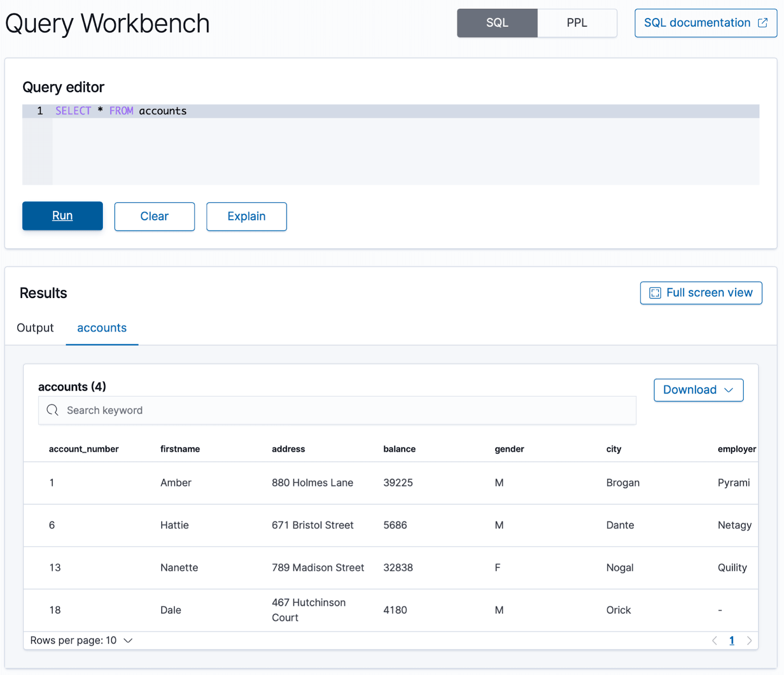Clear the query editor contents

pos(154,216)
